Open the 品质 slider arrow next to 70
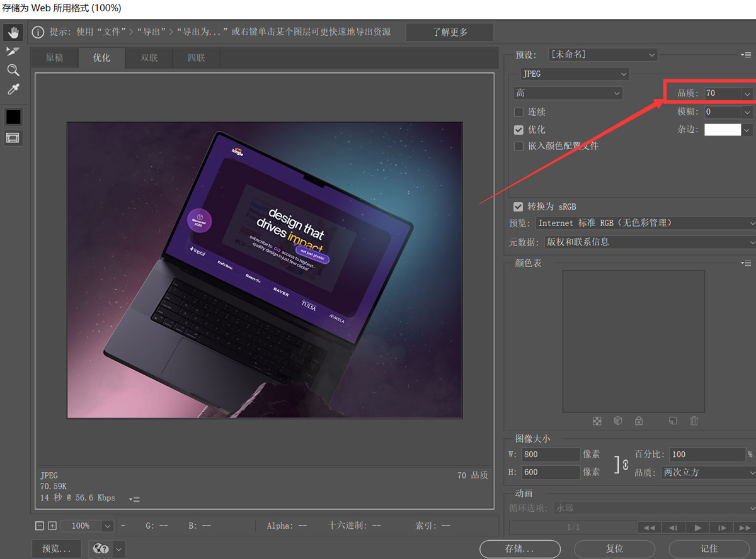The width and height of the screenshot is (756, 559). point(747,93)
